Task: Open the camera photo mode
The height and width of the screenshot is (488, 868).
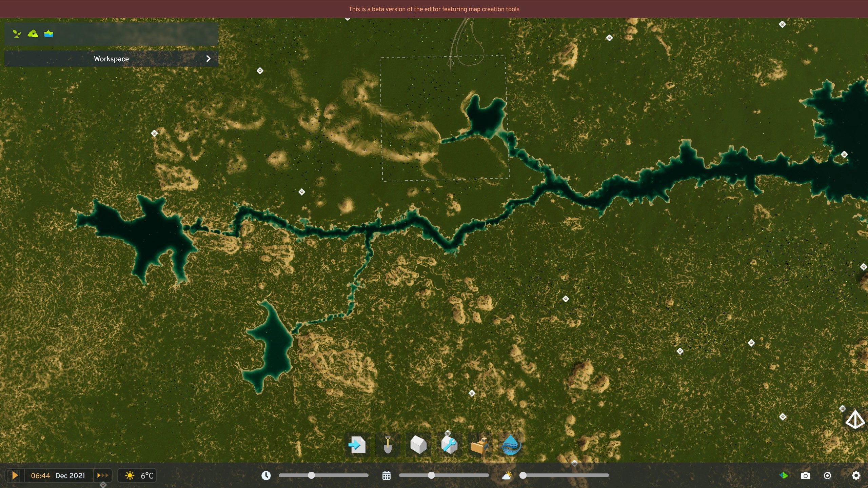Action: pos(806,475)
